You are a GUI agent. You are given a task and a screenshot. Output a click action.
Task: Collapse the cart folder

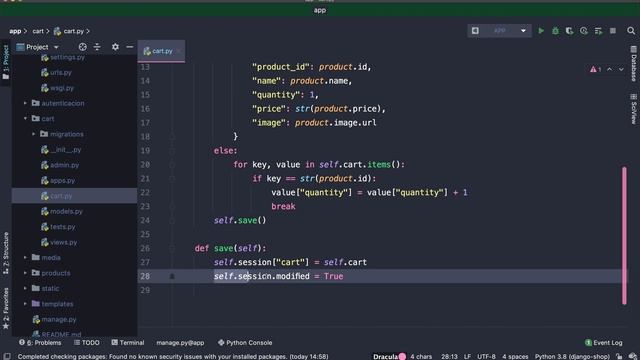pyautogui.click(x=25, y=119)
